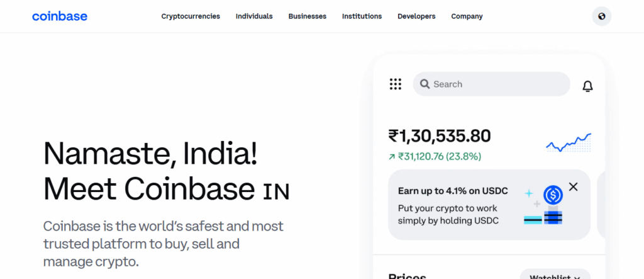The width and height of the screenshot is (644, 279).
Task: Open the grid apps menu icon
Action: point(396,84)
